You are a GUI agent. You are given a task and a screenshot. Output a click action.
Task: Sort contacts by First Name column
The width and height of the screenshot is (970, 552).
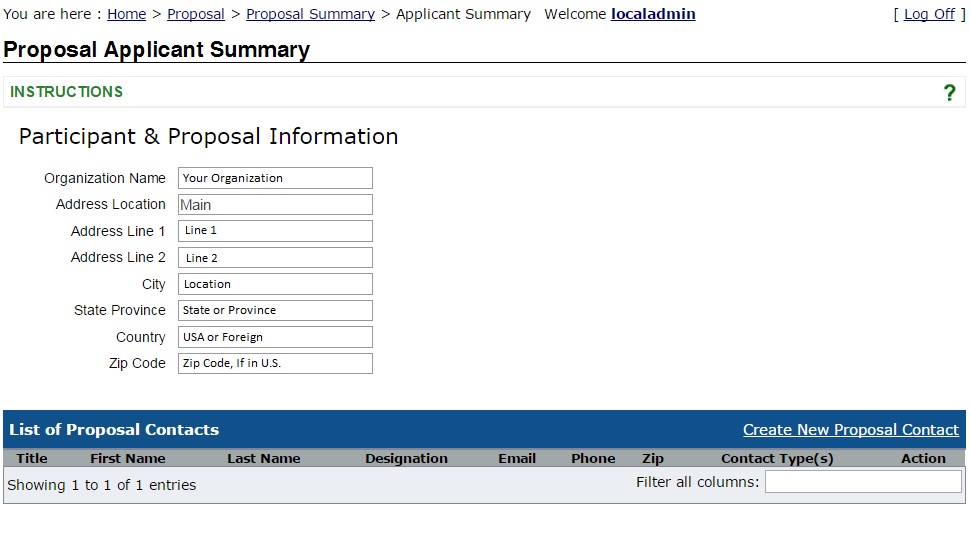click(x=128, y=459)
